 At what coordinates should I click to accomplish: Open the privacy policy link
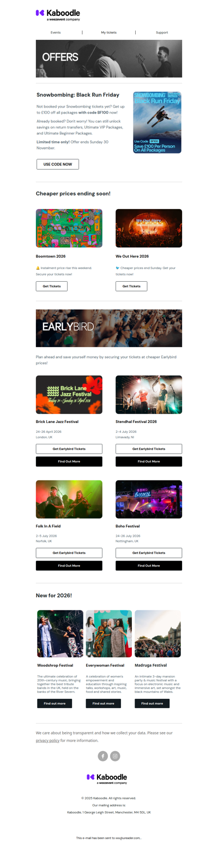(47, 740)
